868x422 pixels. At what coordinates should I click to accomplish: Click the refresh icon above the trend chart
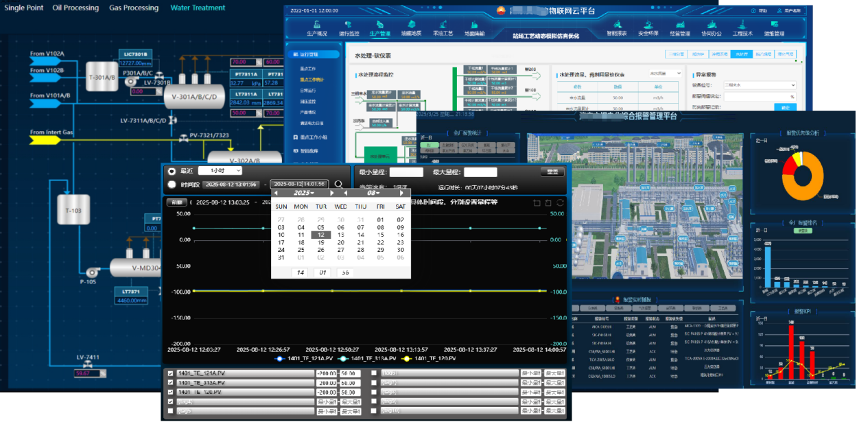(560, 202)
